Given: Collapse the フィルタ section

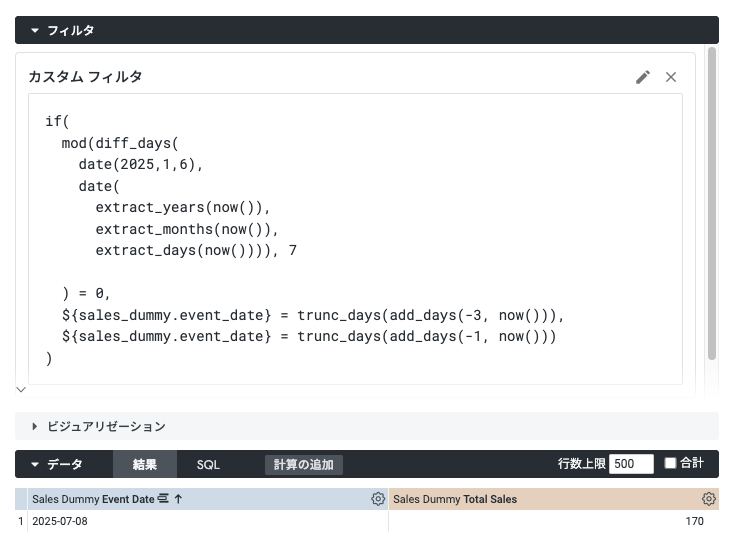Looking at the screenshot, I should pyautogui.click(x=35, y=30).
